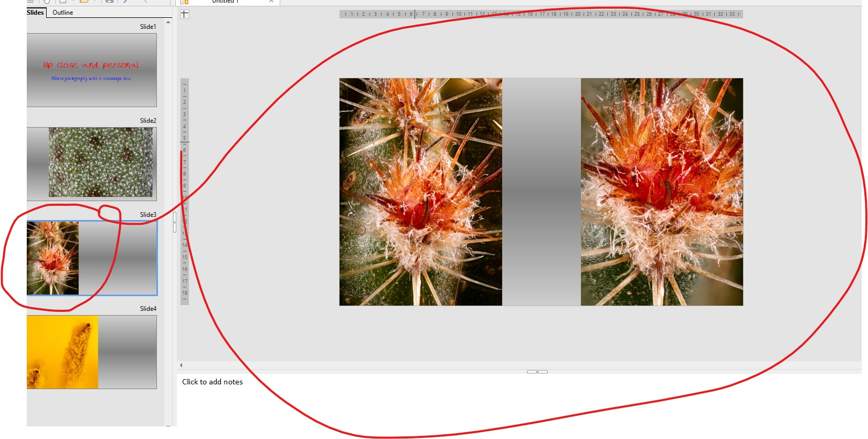Click the gray gap between the images

pyautogui.click(x=541, y=192)
